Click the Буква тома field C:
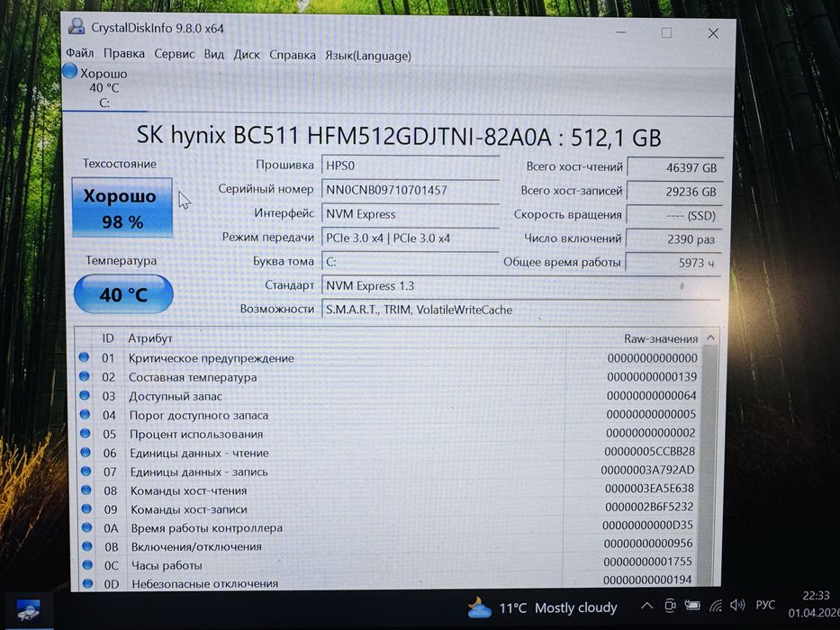 click(x=411, y=261)
